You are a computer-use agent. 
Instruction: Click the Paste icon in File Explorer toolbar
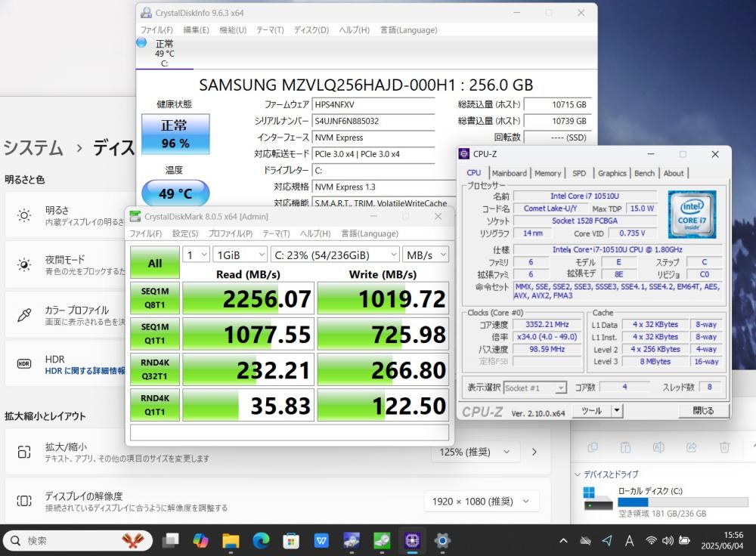coord(625,447)
